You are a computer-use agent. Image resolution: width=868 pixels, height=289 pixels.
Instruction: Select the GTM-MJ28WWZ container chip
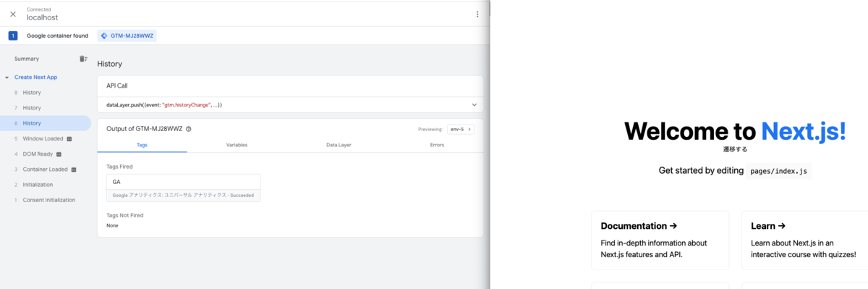click(127, 35)
